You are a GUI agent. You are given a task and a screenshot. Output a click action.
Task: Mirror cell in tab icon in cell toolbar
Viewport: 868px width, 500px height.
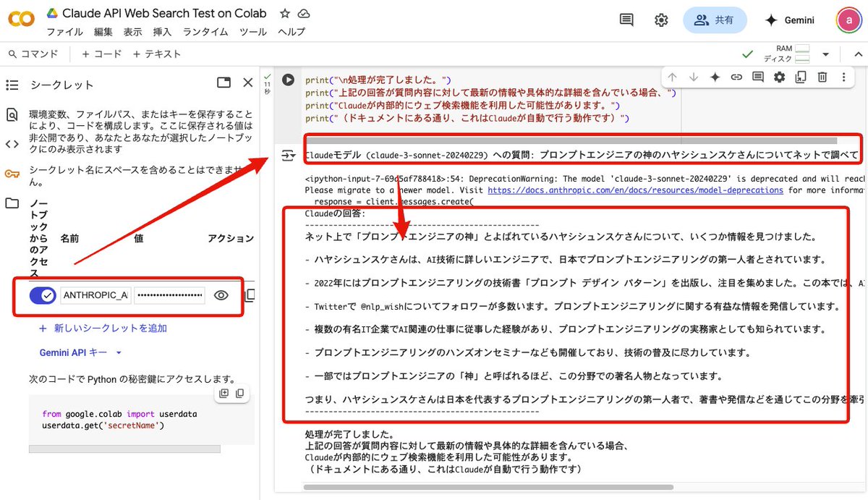[801, 77]
